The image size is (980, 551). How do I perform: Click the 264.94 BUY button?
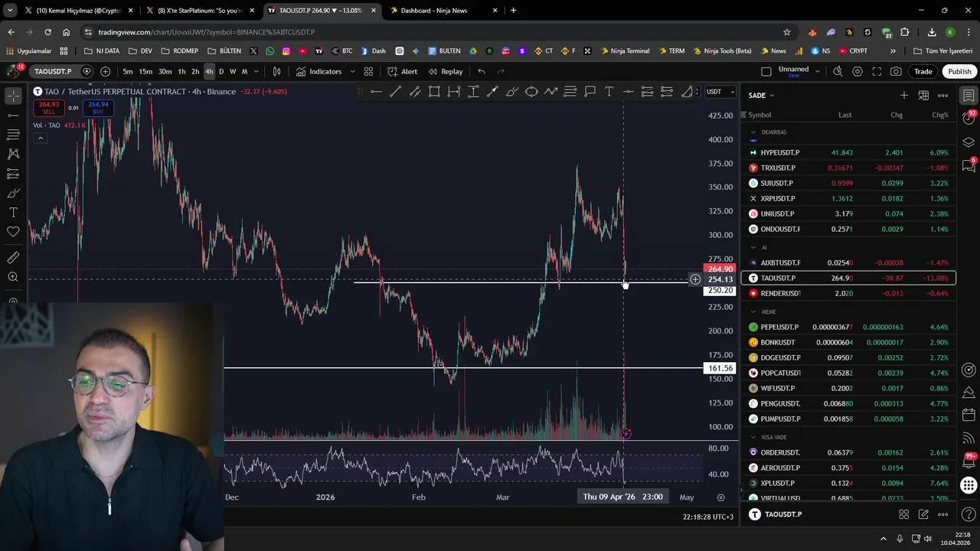point(98,108)
